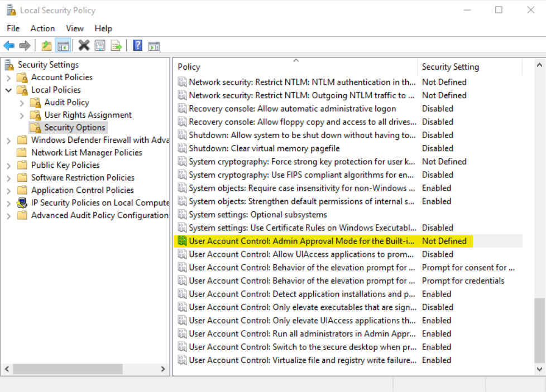The width and height of the screenshot is (546, 392).
Task: Click the Security Options folder icon
Action: pos(36,127)
